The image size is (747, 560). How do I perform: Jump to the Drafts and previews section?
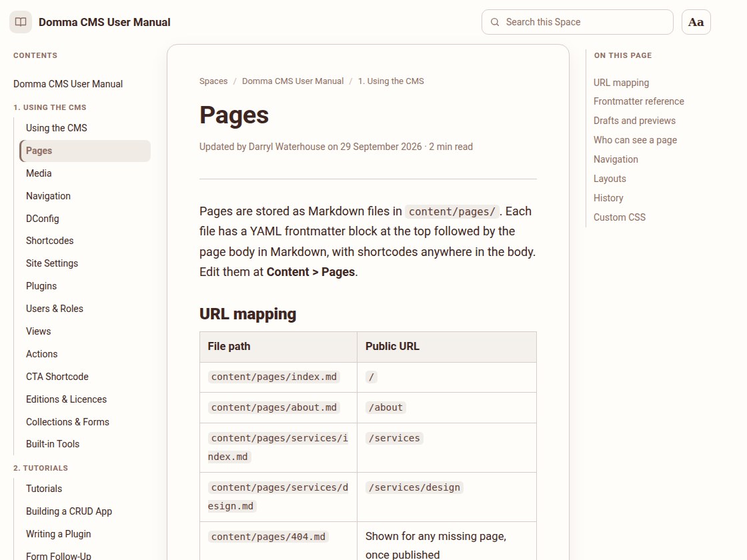pyautogui.click(x=634, y=121)
